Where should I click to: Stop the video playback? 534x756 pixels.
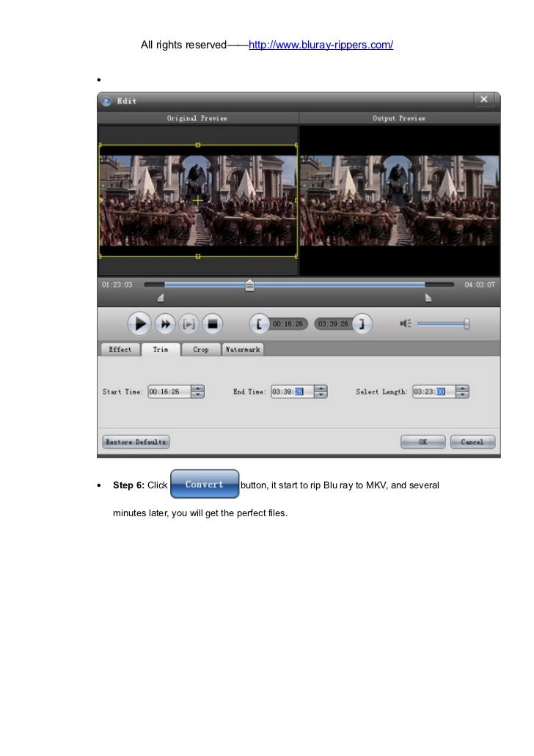(212, 324)
